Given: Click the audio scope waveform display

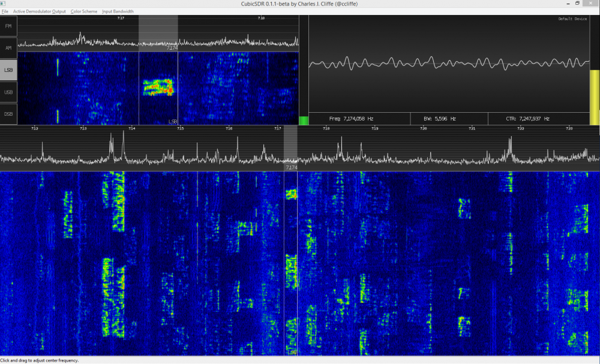Looking at the screenshot, I should point(449,64).
